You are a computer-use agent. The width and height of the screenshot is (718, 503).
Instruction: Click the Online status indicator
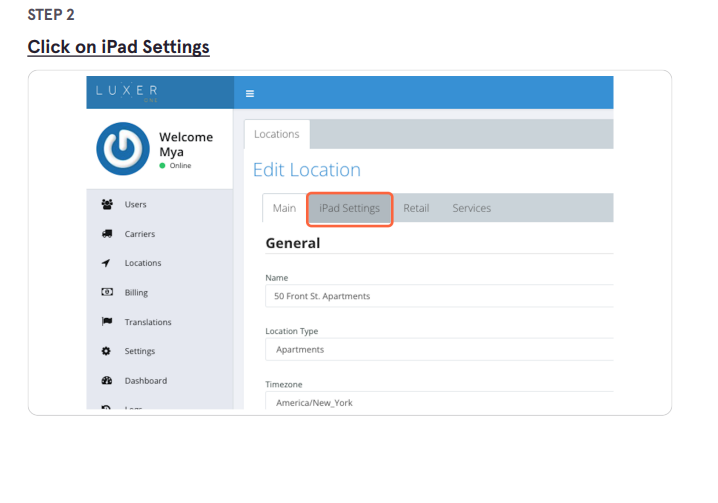click(x=175, y=165)
